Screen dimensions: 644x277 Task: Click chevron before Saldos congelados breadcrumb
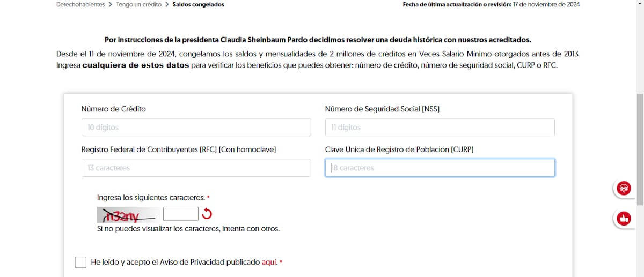click(167, 5)
